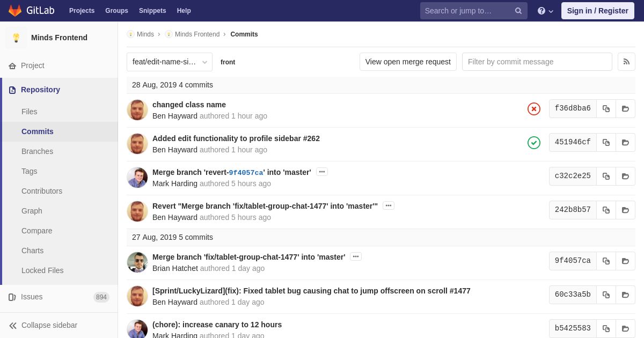Copy commit SHA c32c2e25
Viewport: 644px width, 338px height.
tap(606, 176)
